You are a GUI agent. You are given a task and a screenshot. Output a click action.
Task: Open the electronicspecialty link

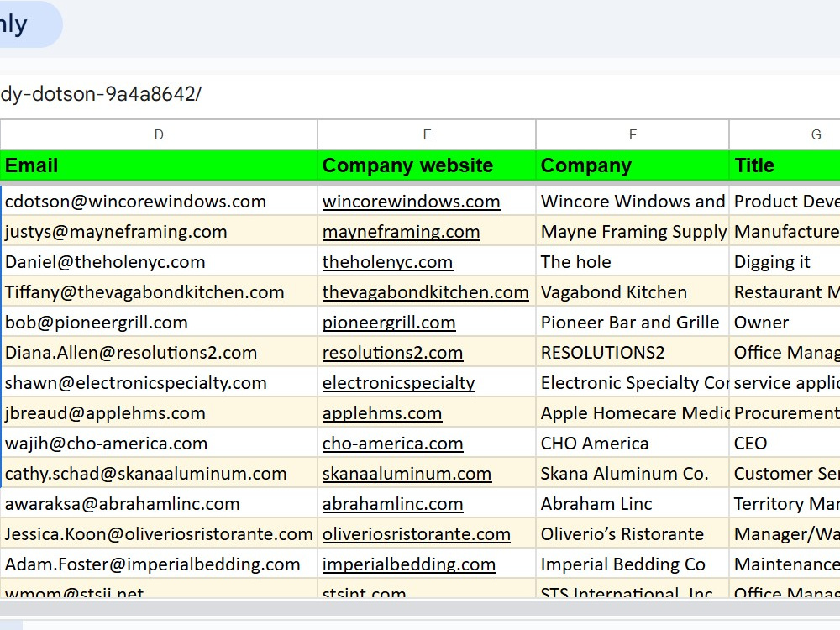[x=398, y=383]
